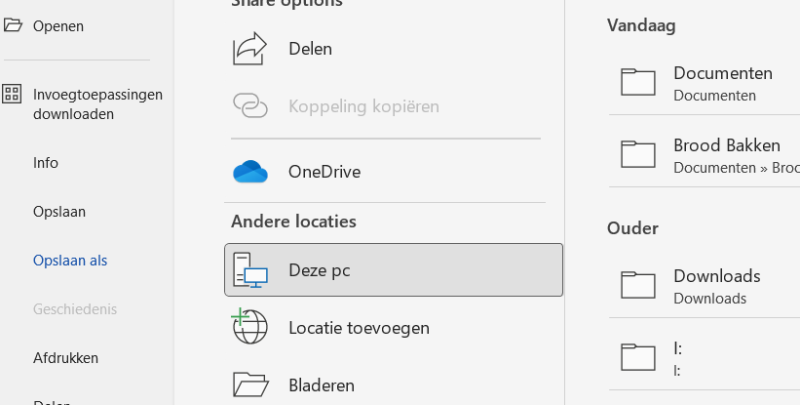The width and height of the screenshot is (800, 405).
Task: Click the Bladeren open folder icon
Action: coord(250,384)
